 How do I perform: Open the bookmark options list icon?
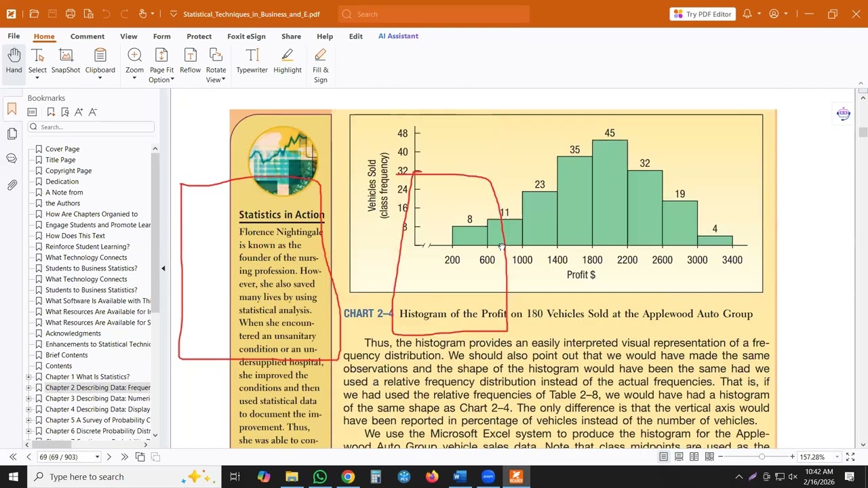click(32, 112)
